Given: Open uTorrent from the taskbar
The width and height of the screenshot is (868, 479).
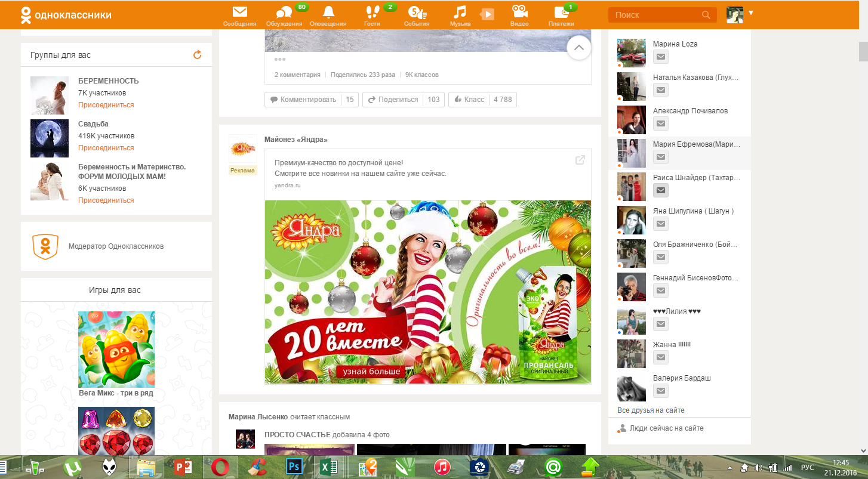Looking at the screenshot, I should (73, 466).
